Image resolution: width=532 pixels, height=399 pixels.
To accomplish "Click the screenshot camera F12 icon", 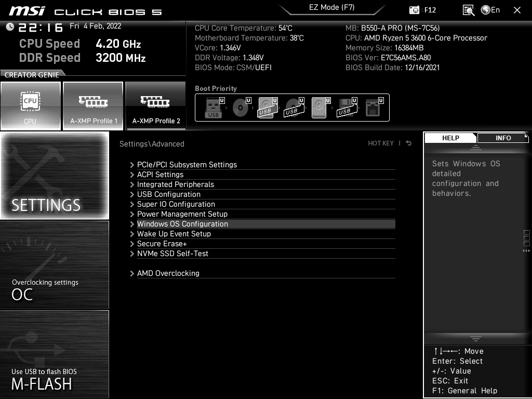I will click(x=415, y=10).
